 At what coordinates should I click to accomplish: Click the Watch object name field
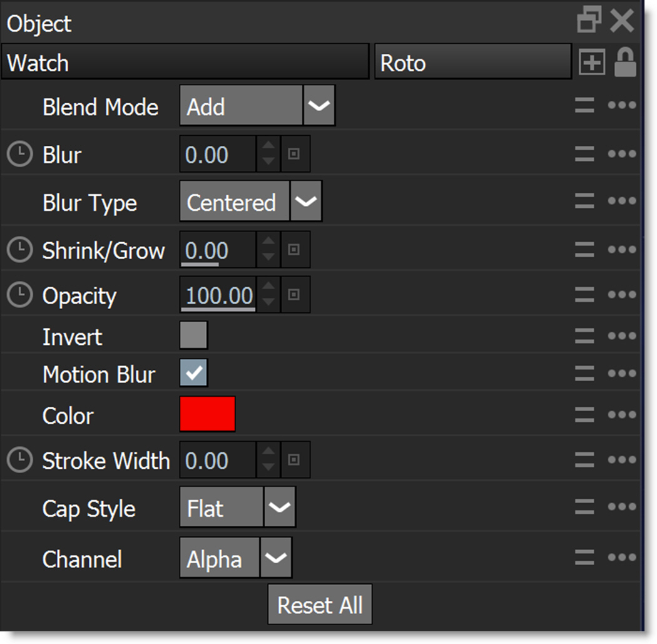185,63
